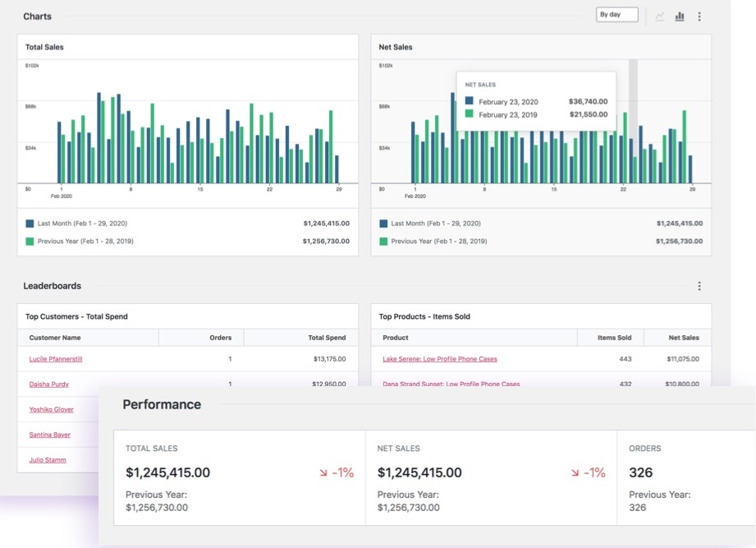This screenshot has height=548, width=756.
Task: Open the Charts section kebab menu
Action: 699,15
